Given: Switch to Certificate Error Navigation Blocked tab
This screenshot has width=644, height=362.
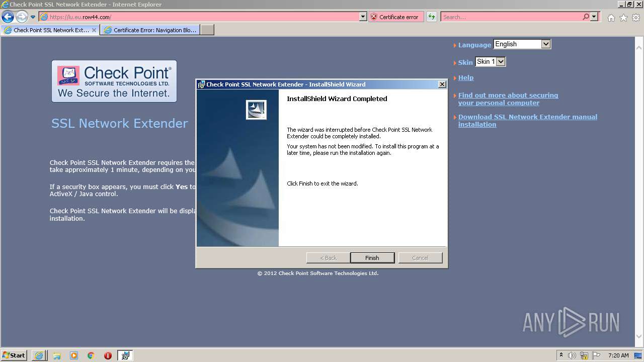Looking at the screenshot, I should pyautogui.click(x=150, y=30).
